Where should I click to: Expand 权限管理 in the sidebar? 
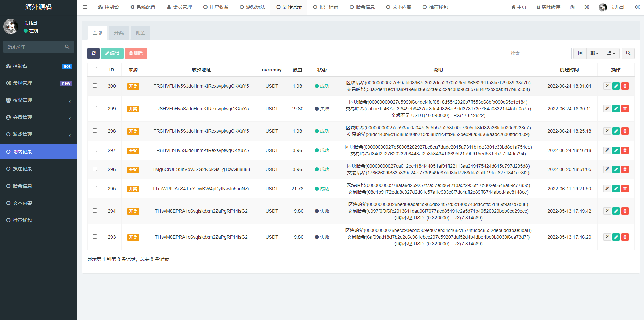coord(39,100)
